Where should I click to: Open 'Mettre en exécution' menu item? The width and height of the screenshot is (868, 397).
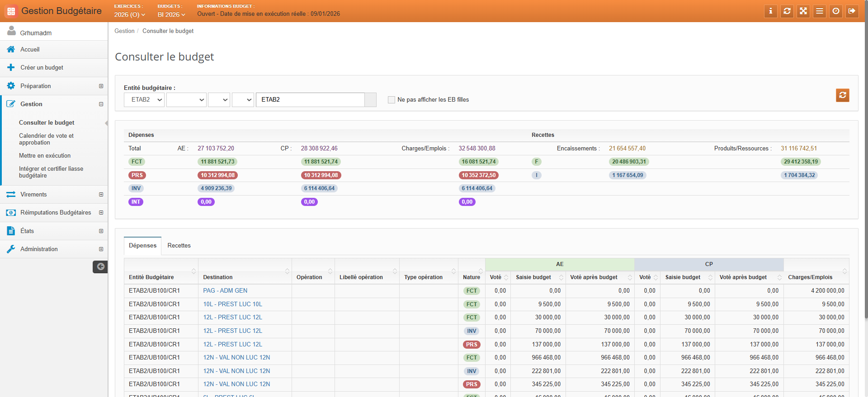click(45, 156)
